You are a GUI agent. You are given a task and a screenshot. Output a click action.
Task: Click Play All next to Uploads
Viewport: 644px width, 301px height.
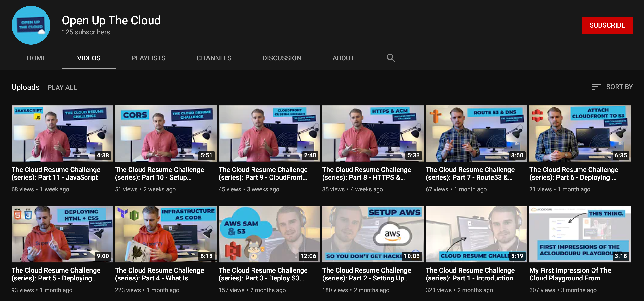pos(62,88)
